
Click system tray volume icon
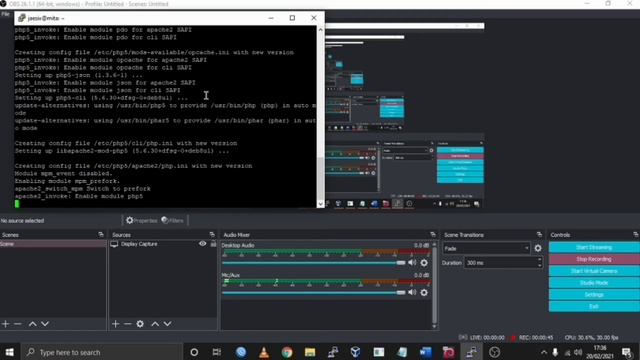click(x=578, y=352)
